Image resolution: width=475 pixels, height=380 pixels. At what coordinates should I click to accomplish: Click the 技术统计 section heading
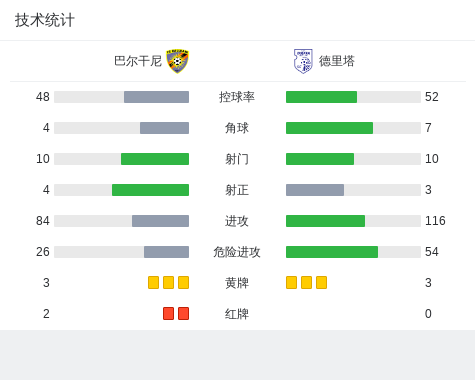point(45,20)
